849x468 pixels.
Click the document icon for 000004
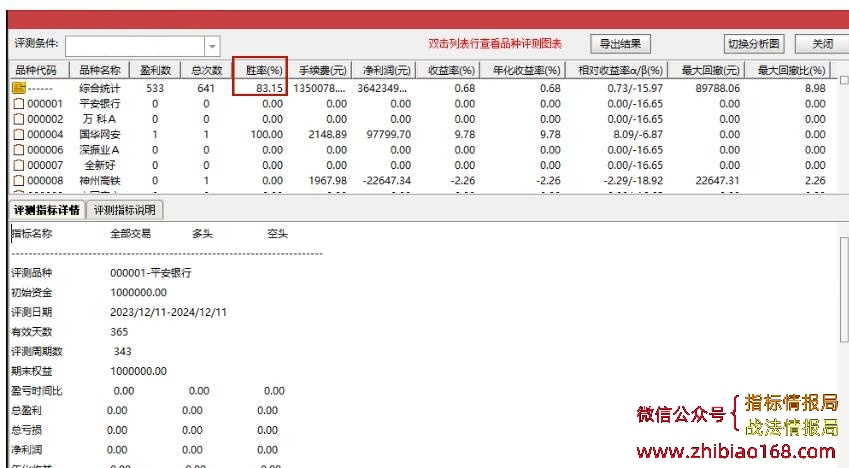tap(19, 134)
